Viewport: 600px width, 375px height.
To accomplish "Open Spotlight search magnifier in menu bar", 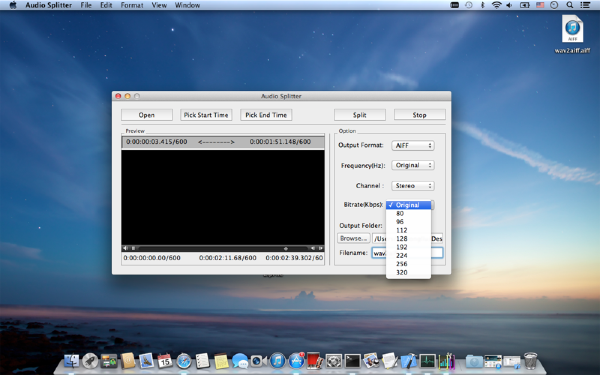I will 570,5.
